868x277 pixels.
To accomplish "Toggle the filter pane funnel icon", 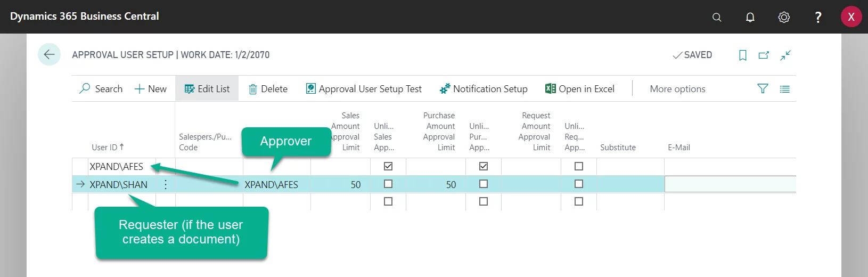I will tap(763, 89).
